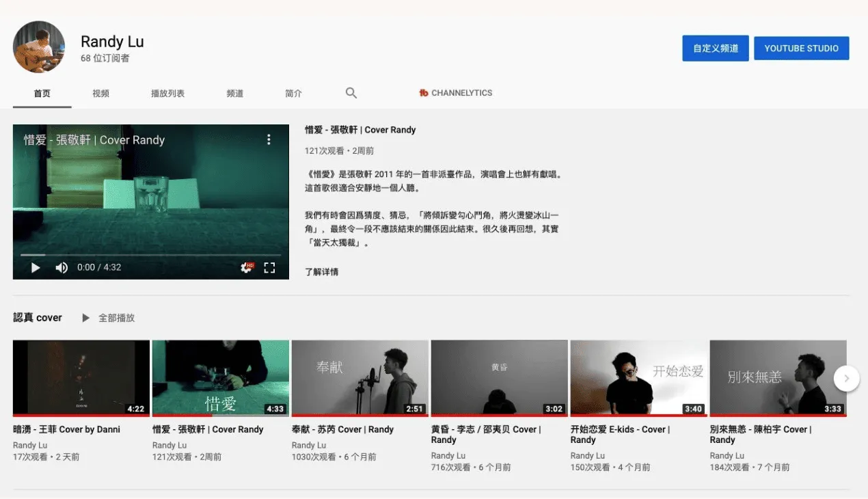Switch to the 视频 tab

click(100, 93)
